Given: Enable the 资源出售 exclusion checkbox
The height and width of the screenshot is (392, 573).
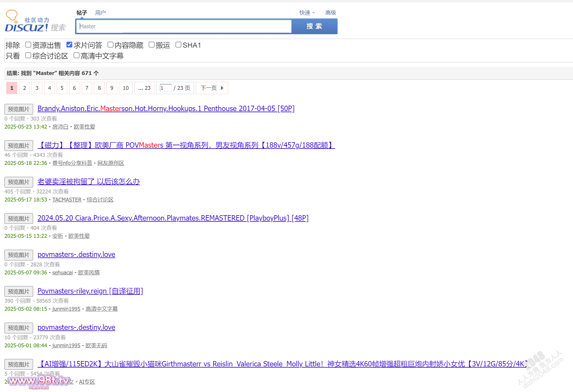Looking at the screenshot, I should coord(28,44).
